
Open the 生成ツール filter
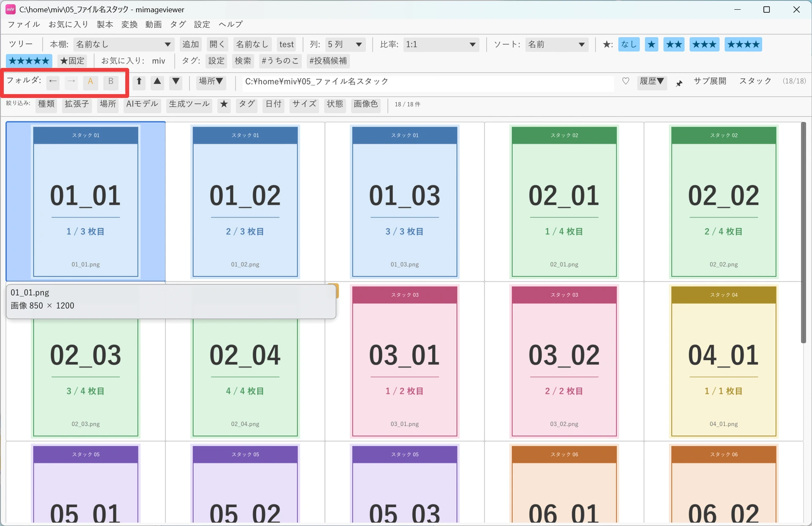click(189, 104)
